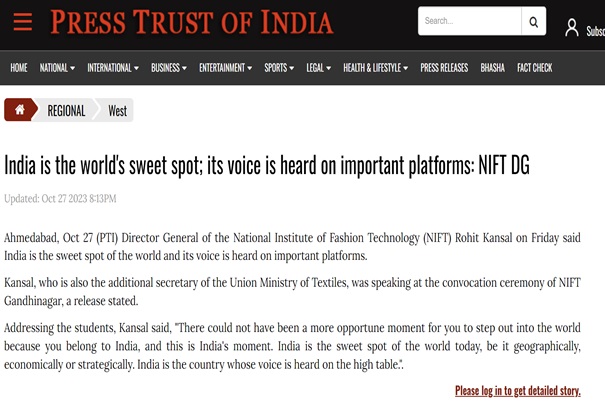Click the Regional breadcrumb link
This screenshot has width=605, height=419.
point(66,111)
